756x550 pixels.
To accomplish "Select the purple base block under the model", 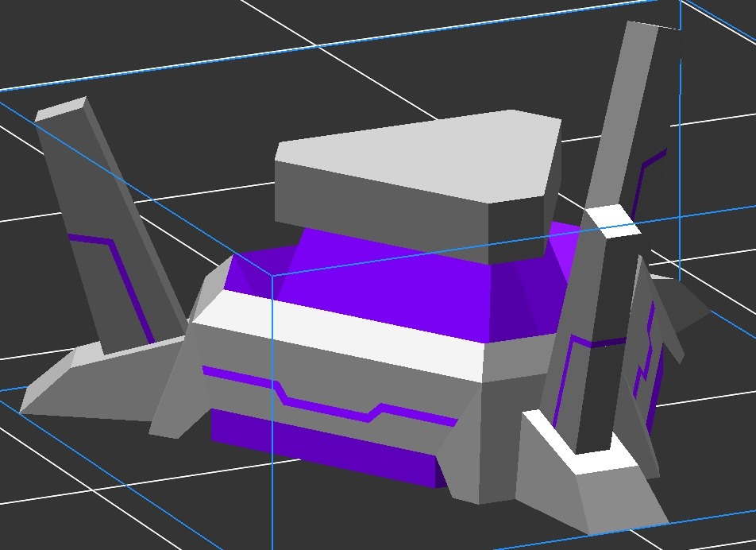I will (x=328, y=449).
